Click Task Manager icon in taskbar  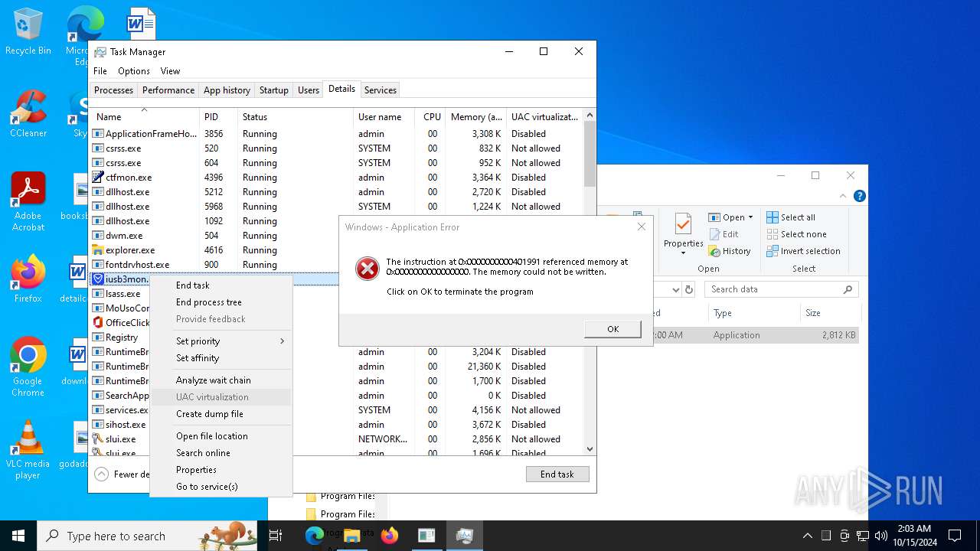coord(464,536)
